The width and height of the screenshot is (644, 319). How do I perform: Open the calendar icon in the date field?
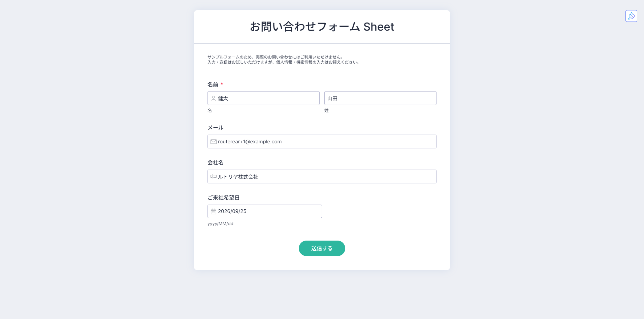[x=214, y=211]
